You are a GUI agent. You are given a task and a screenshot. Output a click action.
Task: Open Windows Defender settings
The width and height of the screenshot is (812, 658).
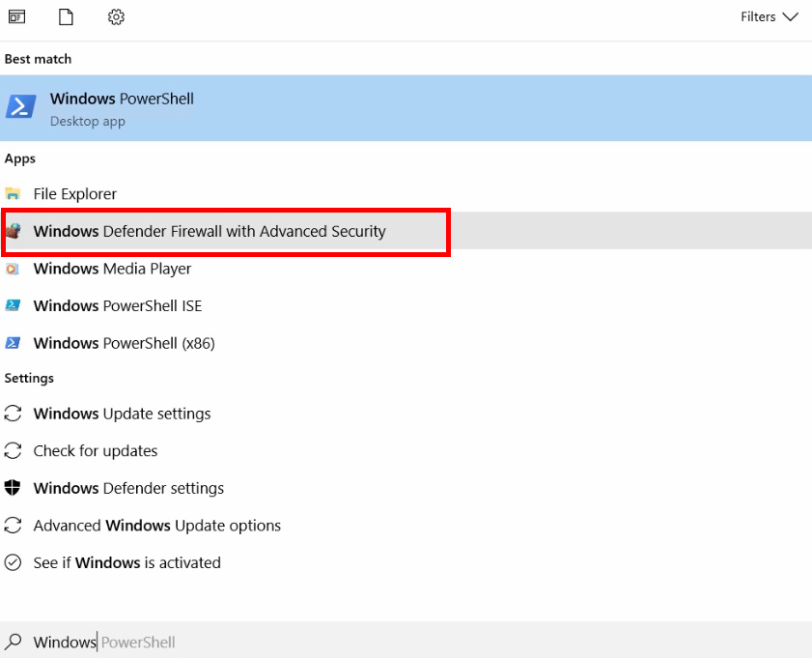point(406,488)
